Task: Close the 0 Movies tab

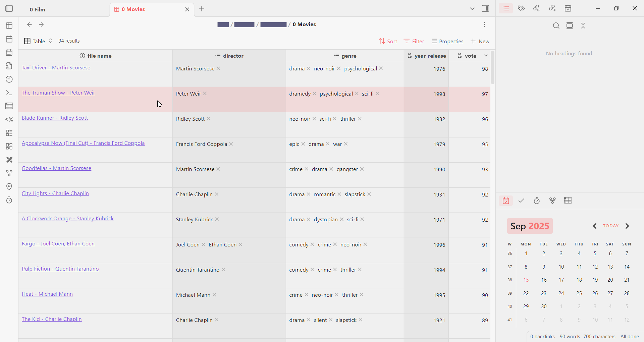Action: [187, 9]
